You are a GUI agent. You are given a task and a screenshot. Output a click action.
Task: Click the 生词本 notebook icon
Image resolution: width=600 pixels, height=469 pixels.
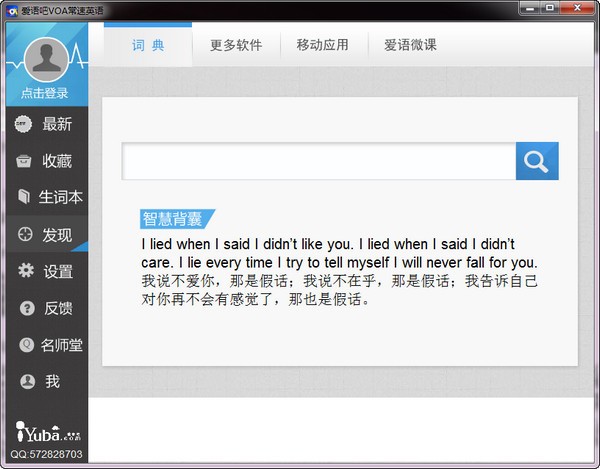point(24,197)
